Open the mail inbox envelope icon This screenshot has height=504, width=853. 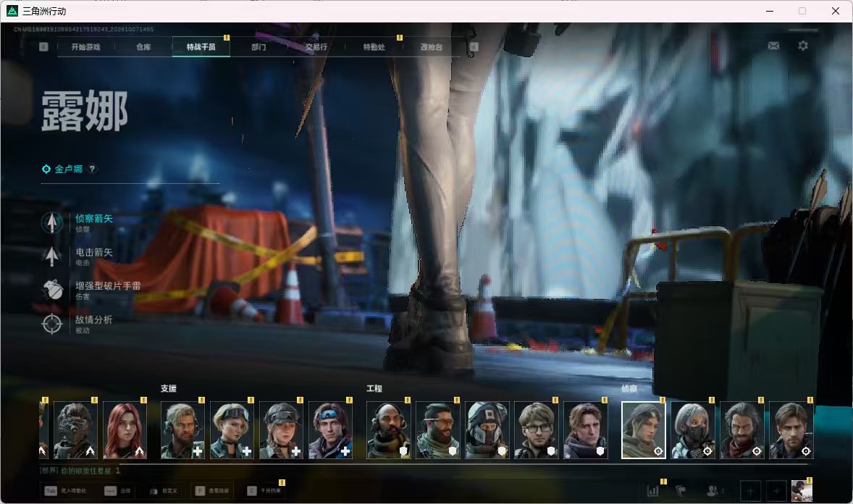tap(773, 46)
